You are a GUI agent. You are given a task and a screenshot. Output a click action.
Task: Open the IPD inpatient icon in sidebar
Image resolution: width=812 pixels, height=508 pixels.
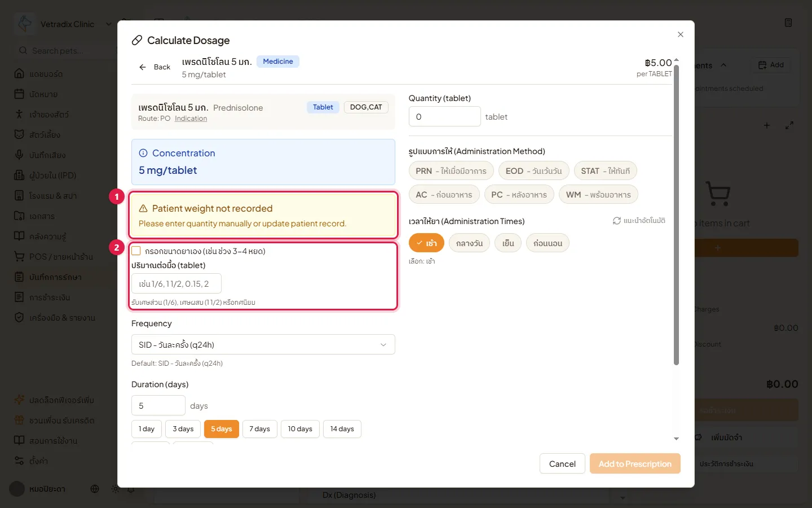19,175
